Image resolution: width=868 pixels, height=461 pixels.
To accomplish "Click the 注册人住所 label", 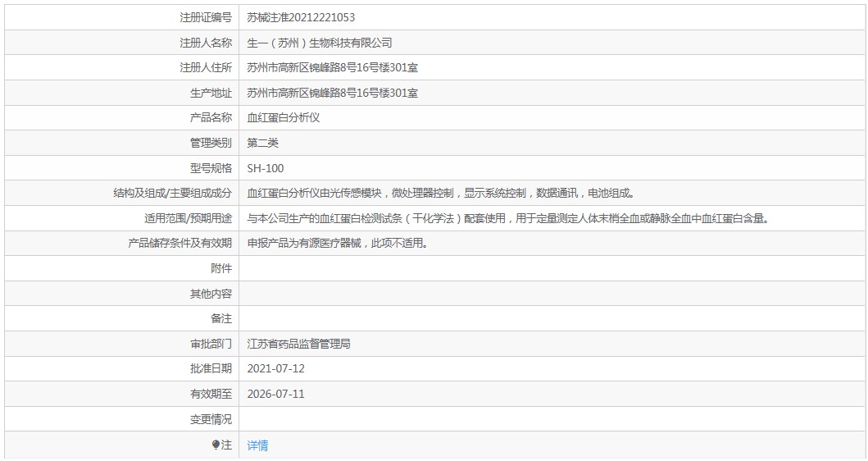I will [206, 67].
